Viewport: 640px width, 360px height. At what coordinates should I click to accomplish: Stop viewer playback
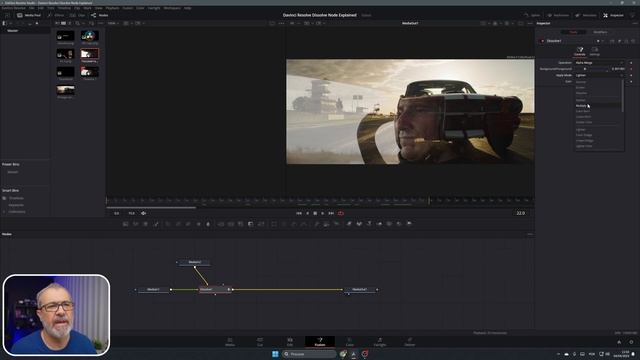pos(315,213)
